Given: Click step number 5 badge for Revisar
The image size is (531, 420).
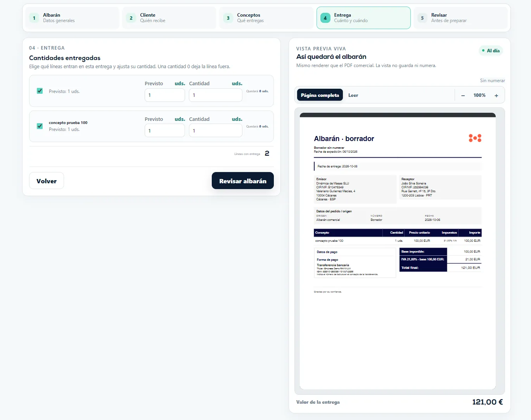Looking at the screenshot, I should [x=422, y=18].
